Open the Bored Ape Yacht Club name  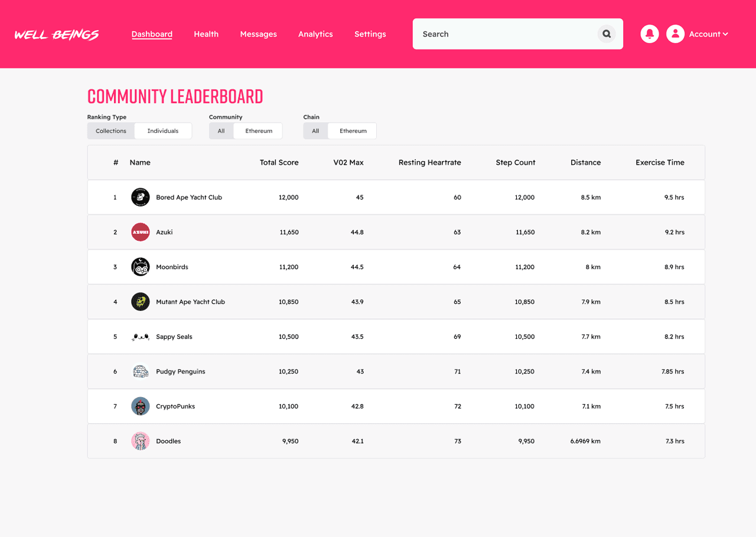[189, 197]
